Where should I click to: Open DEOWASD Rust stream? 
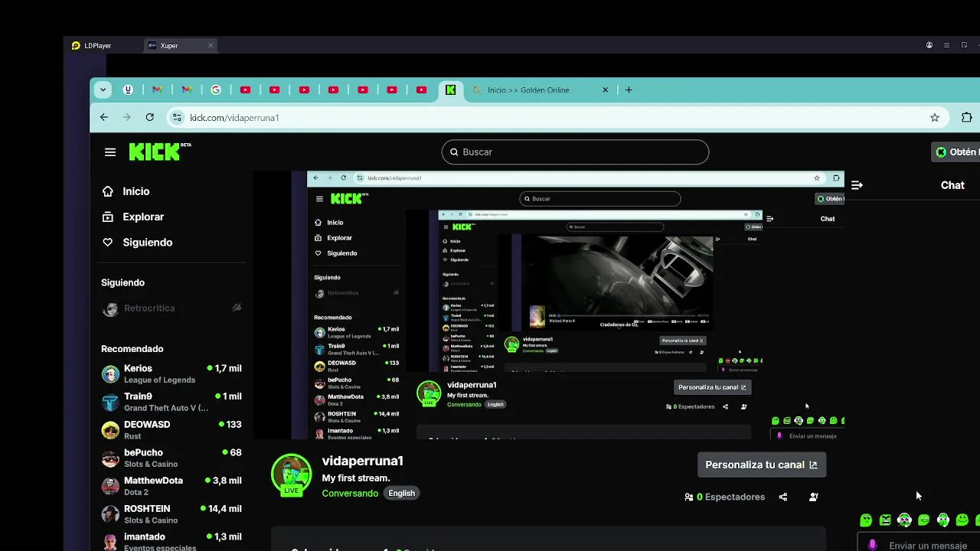pos(171,429)
